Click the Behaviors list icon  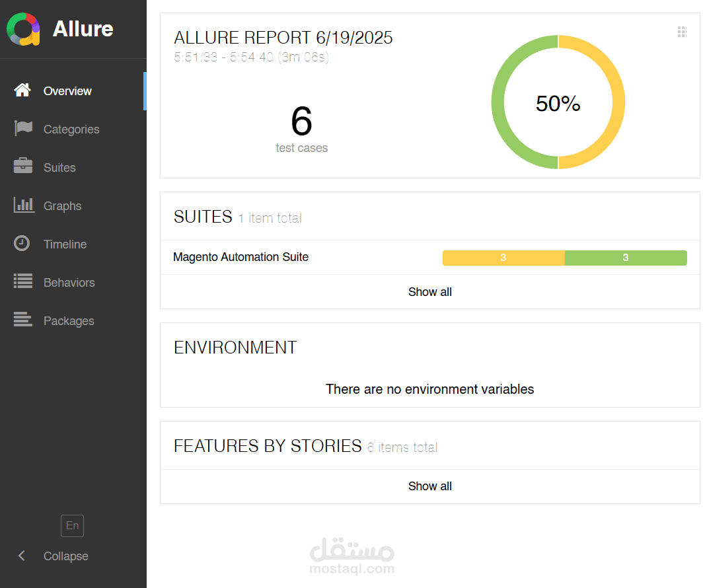(23, 282)
